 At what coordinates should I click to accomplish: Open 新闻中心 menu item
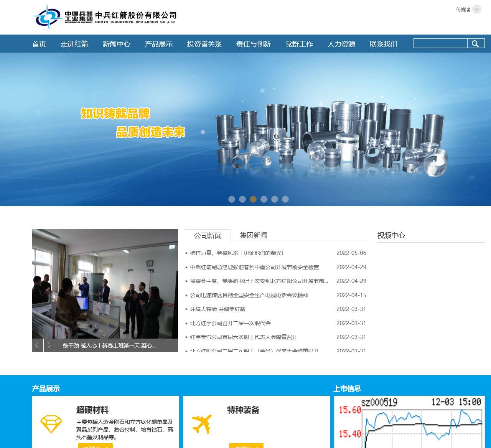coord(117,44)
